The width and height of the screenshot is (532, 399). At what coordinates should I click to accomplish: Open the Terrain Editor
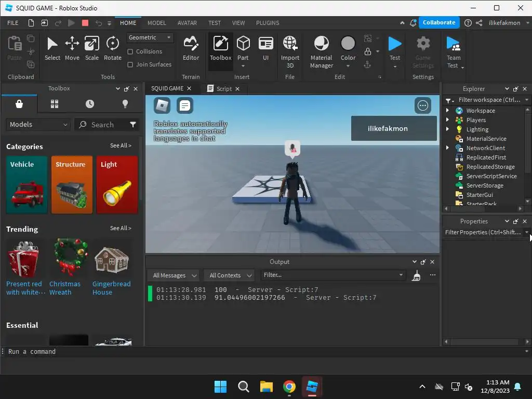(191, 49)
